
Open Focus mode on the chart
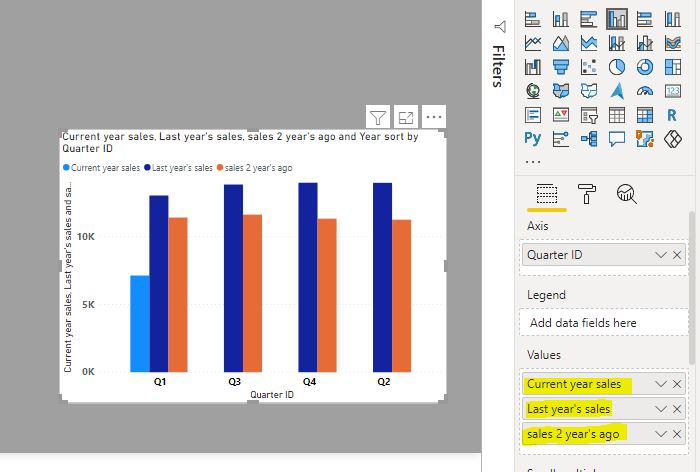click(x=406, y=117)
